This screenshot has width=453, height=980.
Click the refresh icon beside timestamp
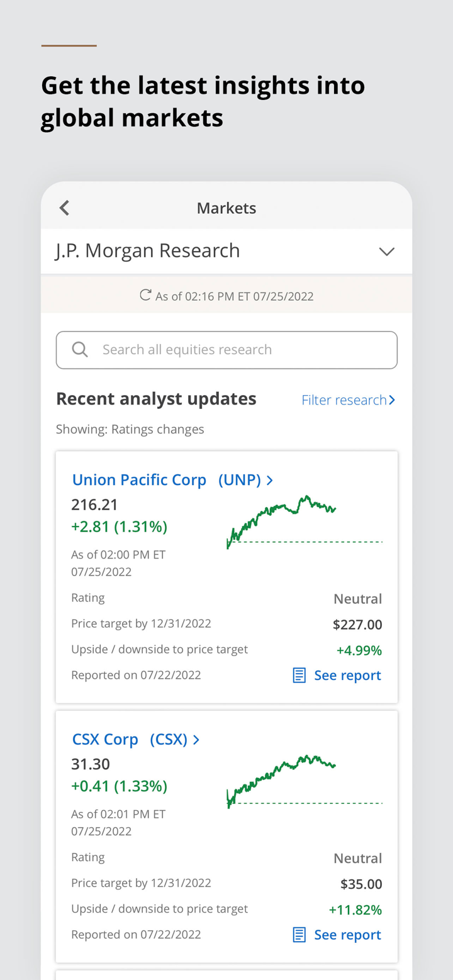145,295
